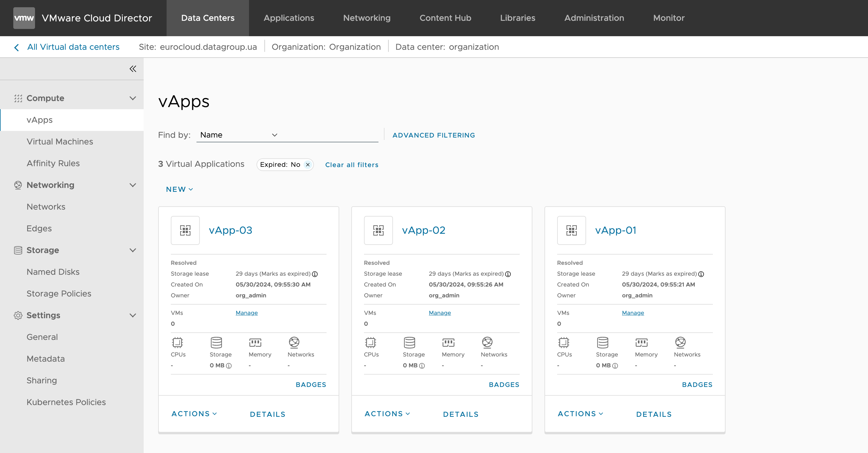The image size is (868, 453).
Task: Click BADGES on vApp-03 card
Action: pos(311,385)
